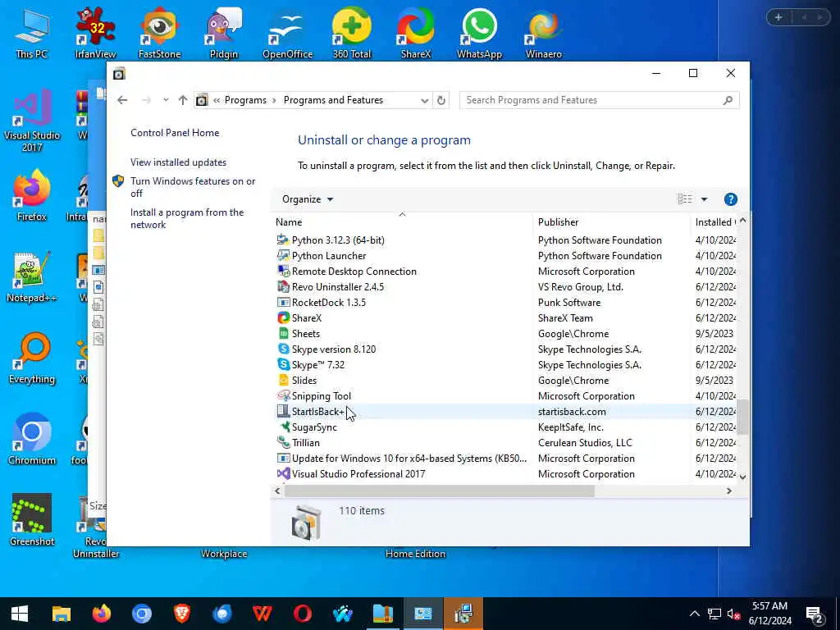Open Turn Windows features on or off
The image size is (840, 630).
(193, 187)
